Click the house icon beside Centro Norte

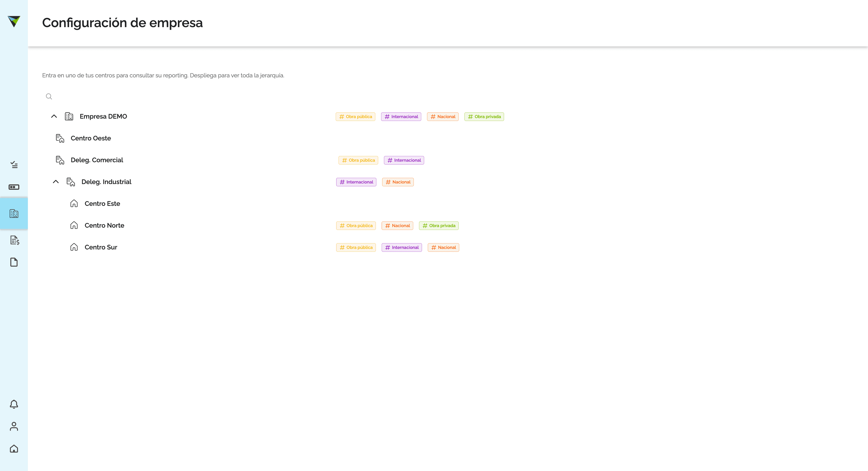click(74, 226)
